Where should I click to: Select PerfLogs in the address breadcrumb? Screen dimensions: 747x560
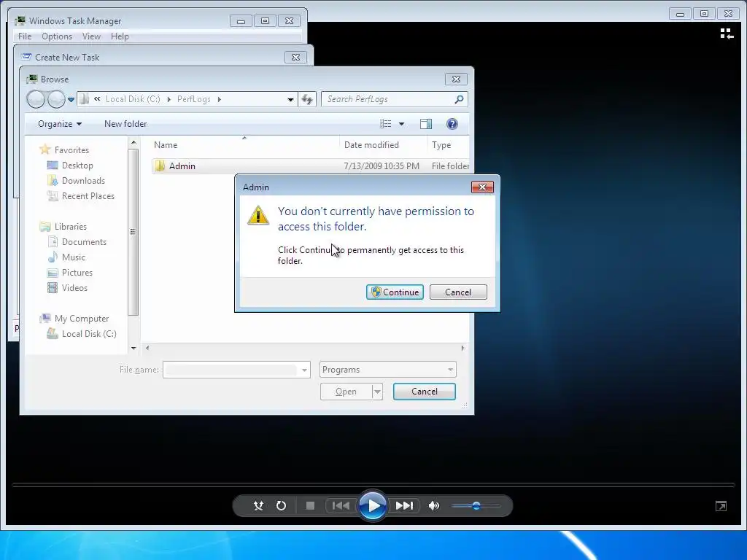[194, 99]
